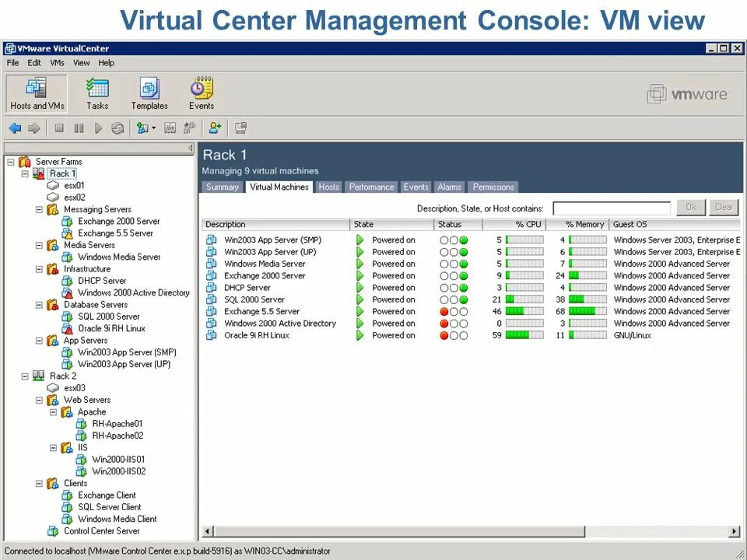Go back with the blue arrow

[x=16, y=128]
